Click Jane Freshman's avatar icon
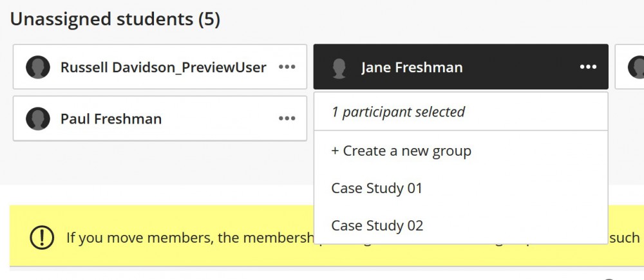The height and width of the screenshot is (280, 644). click(339, 68)
